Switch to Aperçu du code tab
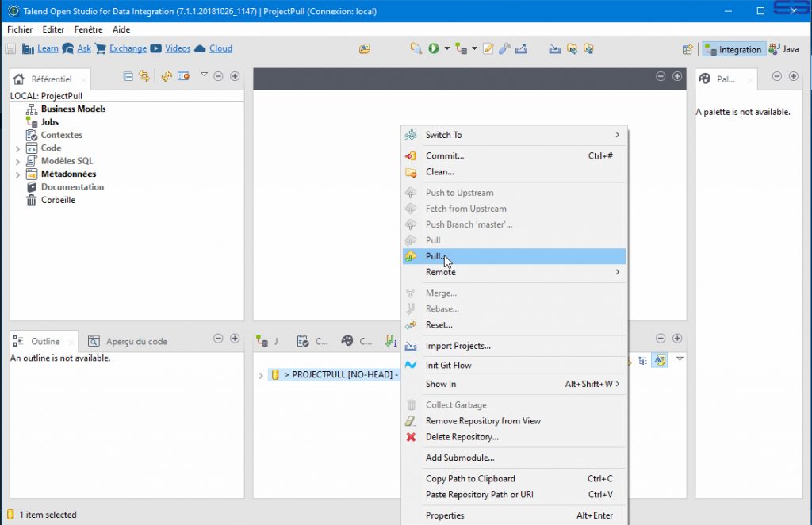The height and width of the screenshot is (525, 812). point(128,341)
